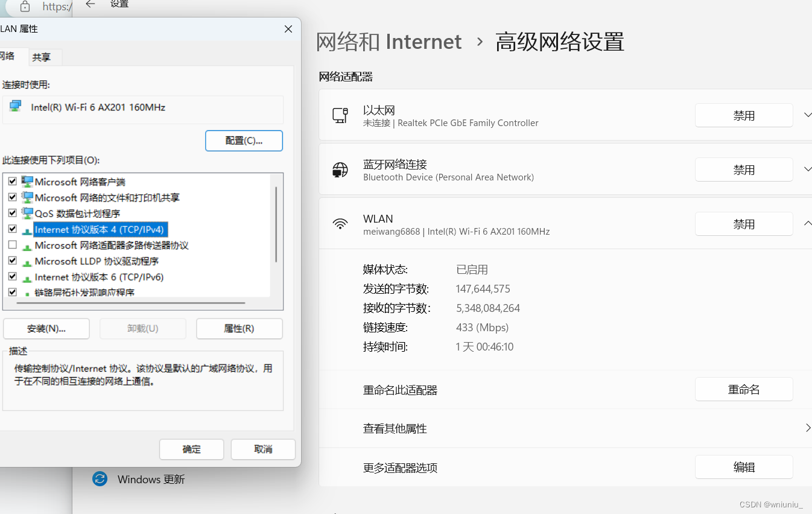Click the lock icon in the address bar
Image resolution: width=812 pixels, height=514 pixels.
24,7
